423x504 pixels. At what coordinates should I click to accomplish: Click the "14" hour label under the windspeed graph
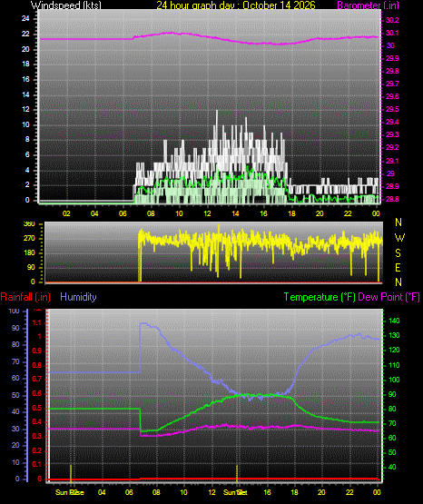tap(235, 213)
